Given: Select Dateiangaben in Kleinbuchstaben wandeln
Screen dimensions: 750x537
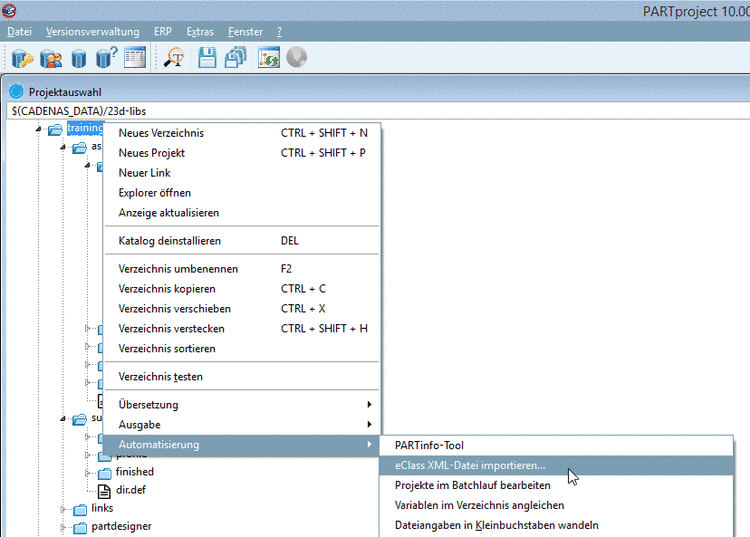Looking at the screenshot, I should (556, 526).
